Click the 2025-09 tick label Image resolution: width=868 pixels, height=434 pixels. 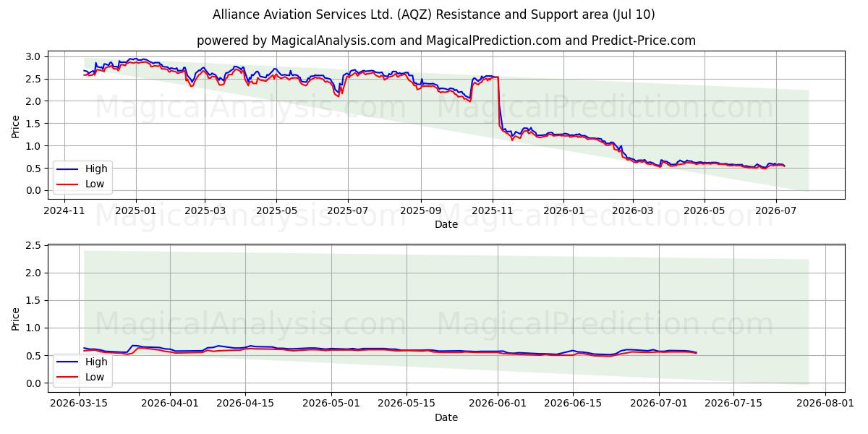tap(420, 210)
